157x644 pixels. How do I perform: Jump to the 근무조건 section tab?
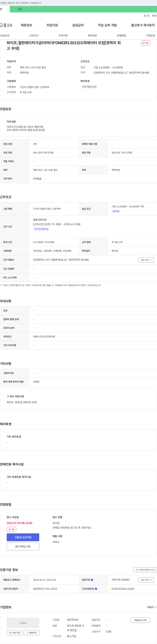pyautogui.click(x=34, y=36)
